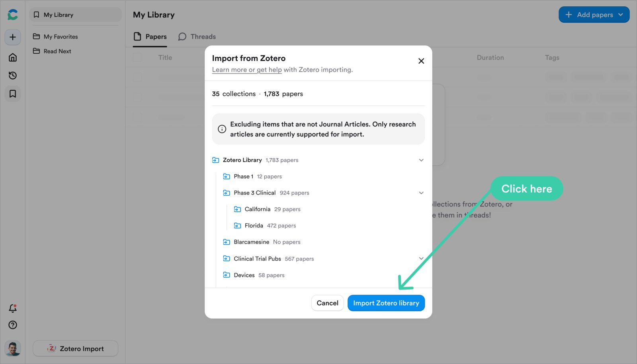Click the plus icon in left rail

pos(13,37)
